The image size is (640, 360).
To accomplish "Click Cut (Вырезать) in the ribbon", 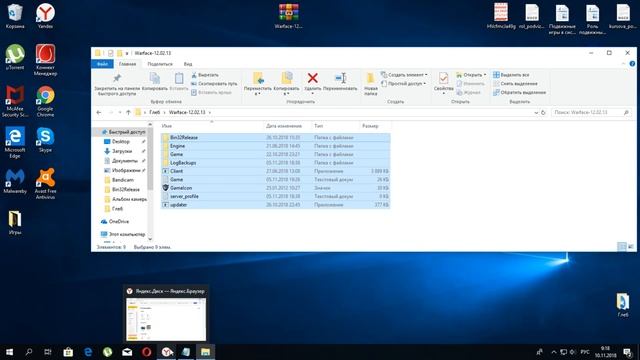I will [x=205, y=75].
